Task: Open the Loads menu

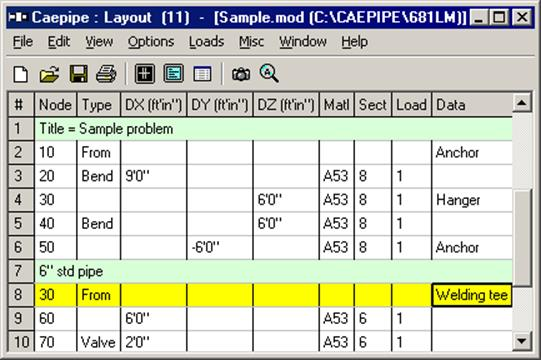Action: click(x=206, y=42)
